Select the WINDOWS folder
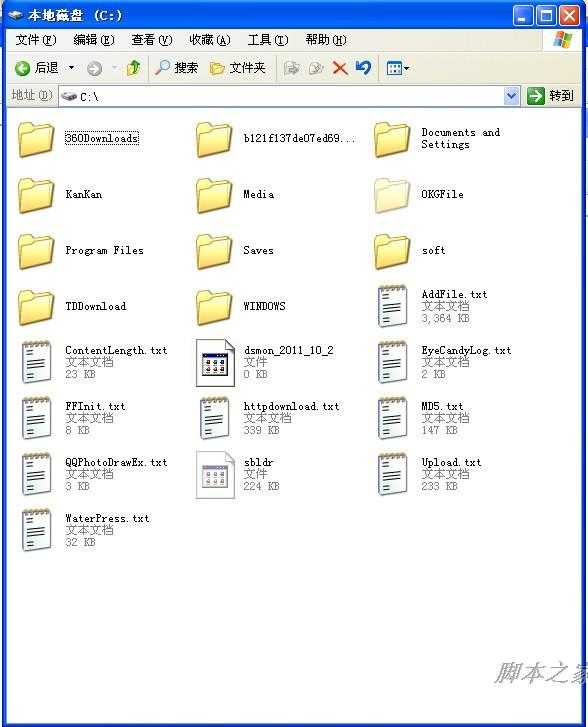Screen dimensions: 588x727 point(241,306)
